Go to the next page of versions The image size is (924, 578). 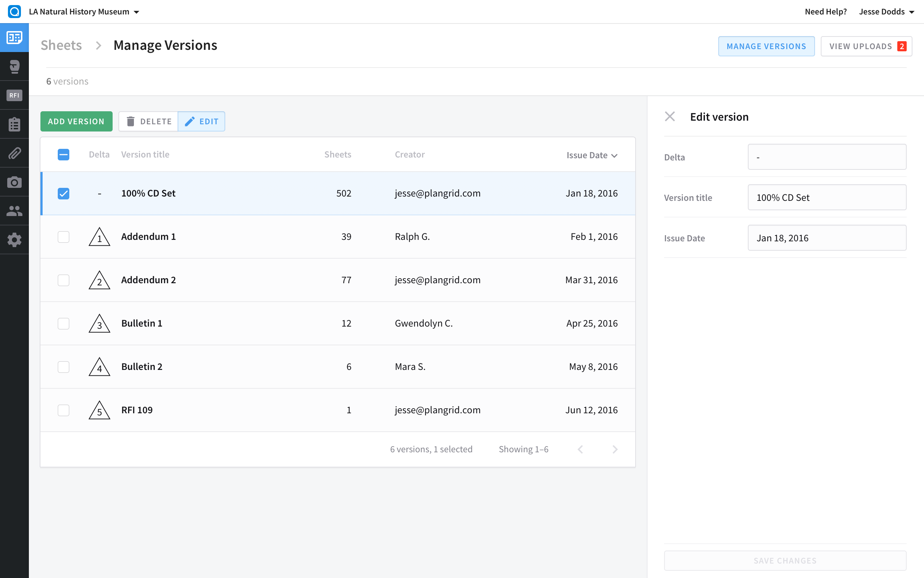click(x=615, y=449)
